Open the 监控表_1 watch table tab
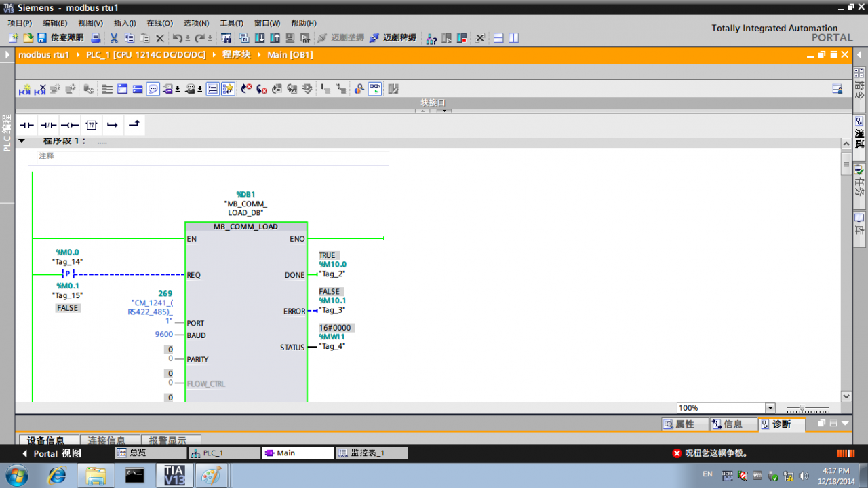The image size is (868, 488). click(372, 453)
